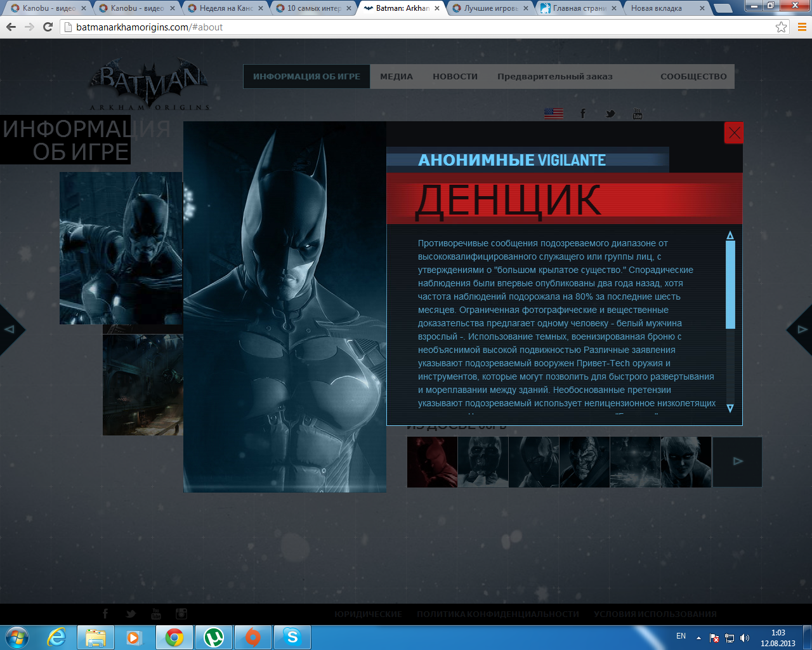The width and height of the screenshot is (812, 650).
Task: Launch Skype from the taskbar
Action: [292, 637]
